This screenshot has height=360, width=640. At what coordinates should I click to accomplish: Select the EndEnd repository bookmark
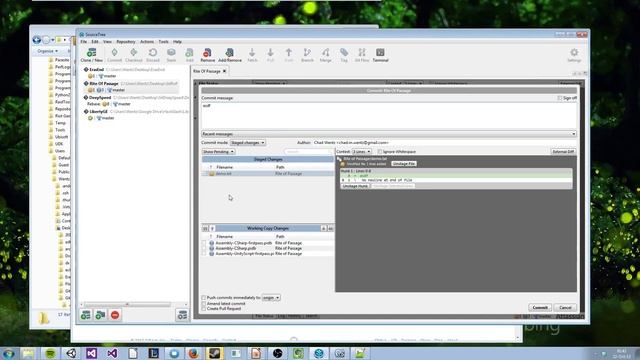tap(96, 69)
